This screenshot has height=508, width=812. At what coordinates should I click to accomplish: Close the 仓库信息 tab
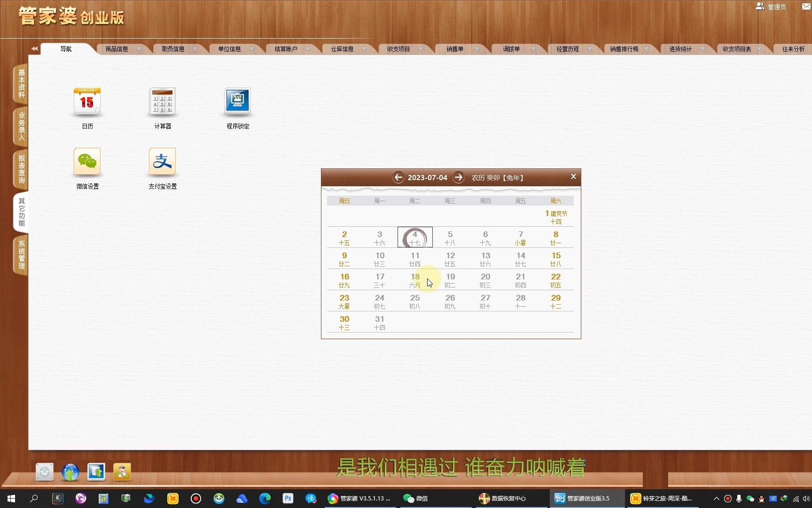(364, 48)
